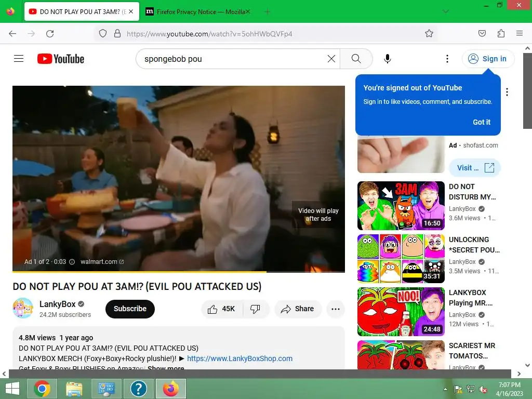This screenshot has height=399, width=532.
Task: Close the Firefox Privacy Notice tab
Action: 248,11
